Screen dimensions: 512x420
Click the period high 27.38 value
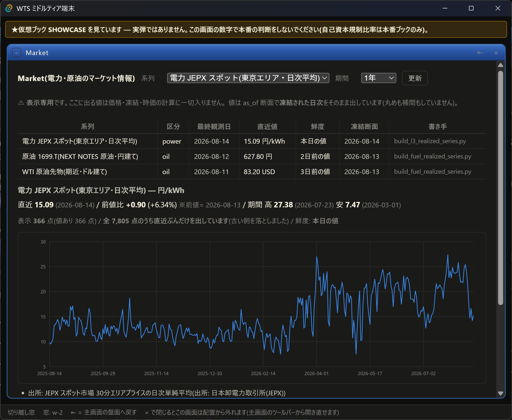[283, 205]
